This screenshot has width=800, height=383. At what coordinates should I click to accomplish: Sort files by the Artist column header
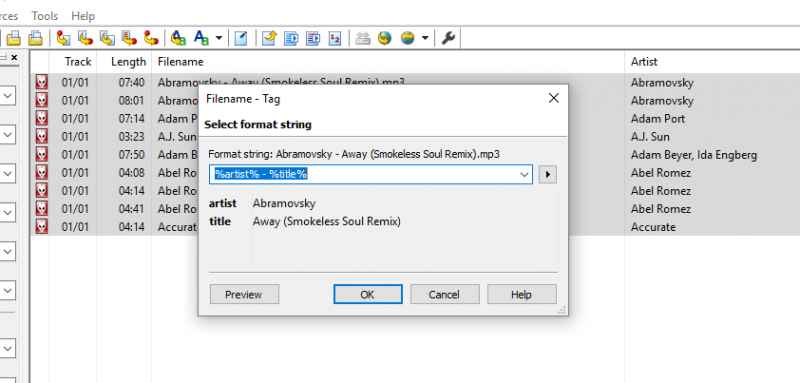click(x=712, y=62)
